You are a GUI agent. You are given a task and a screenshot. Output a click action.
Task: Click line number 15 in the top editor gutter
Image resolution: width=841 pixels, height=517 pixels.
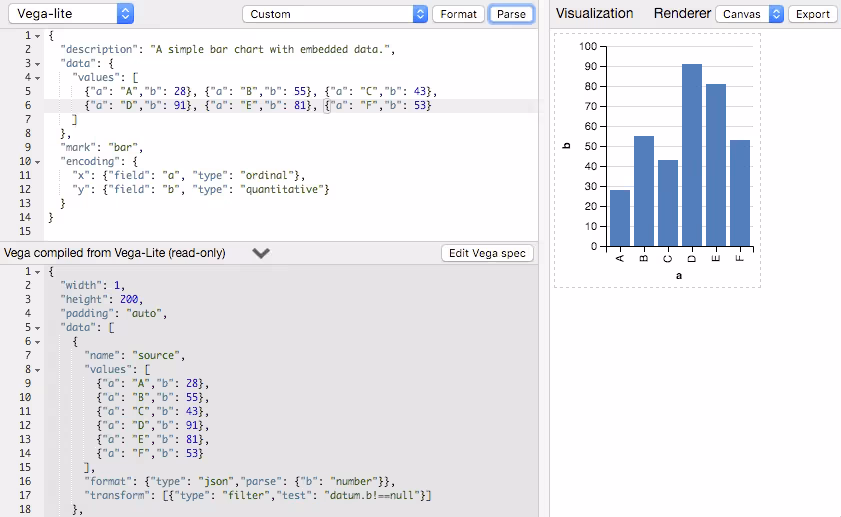click(25, 231)
